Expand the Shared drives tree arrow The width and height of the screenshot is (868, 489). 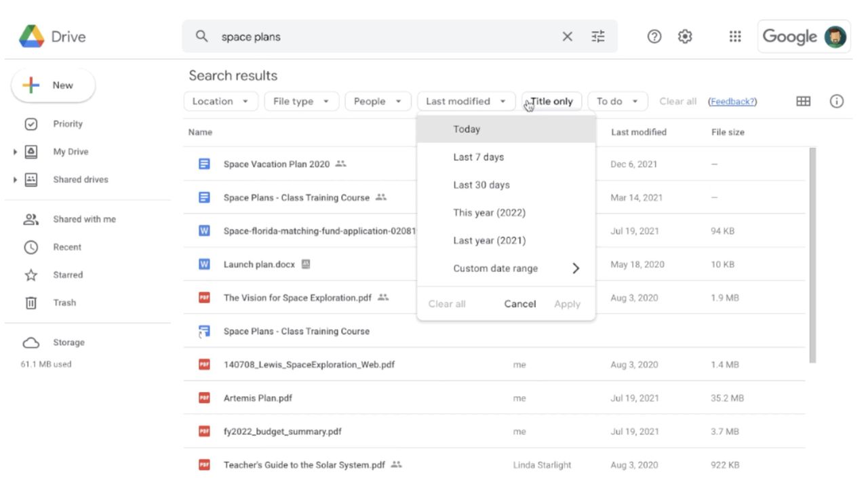15,180
